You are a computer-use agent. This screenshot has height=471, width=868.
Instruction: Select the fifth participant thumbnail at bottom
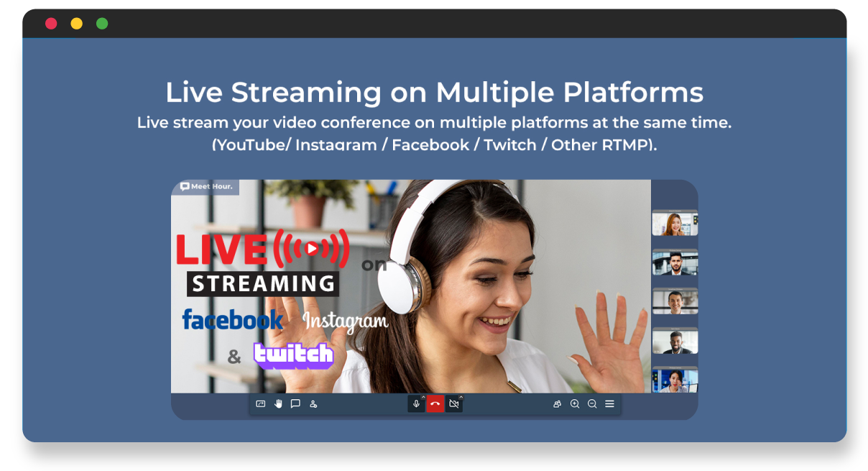tap(675, 380)
